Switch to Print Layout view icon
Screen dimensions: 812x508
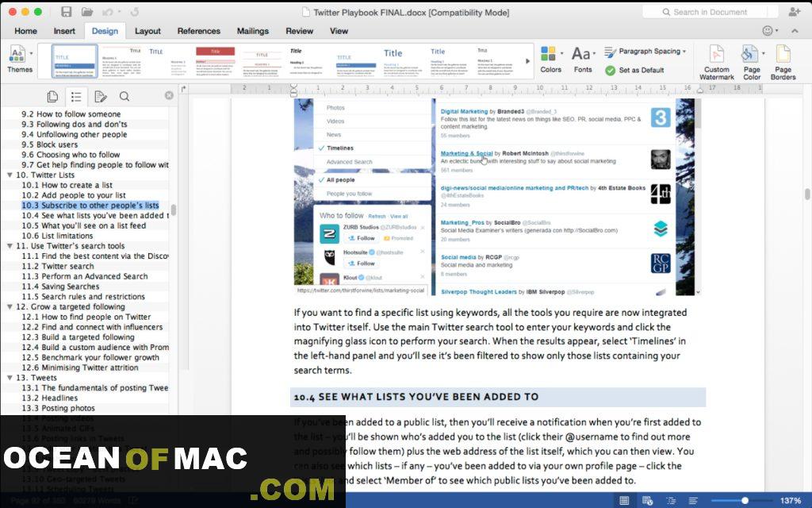pyautogui.click(x=624, y=500)
